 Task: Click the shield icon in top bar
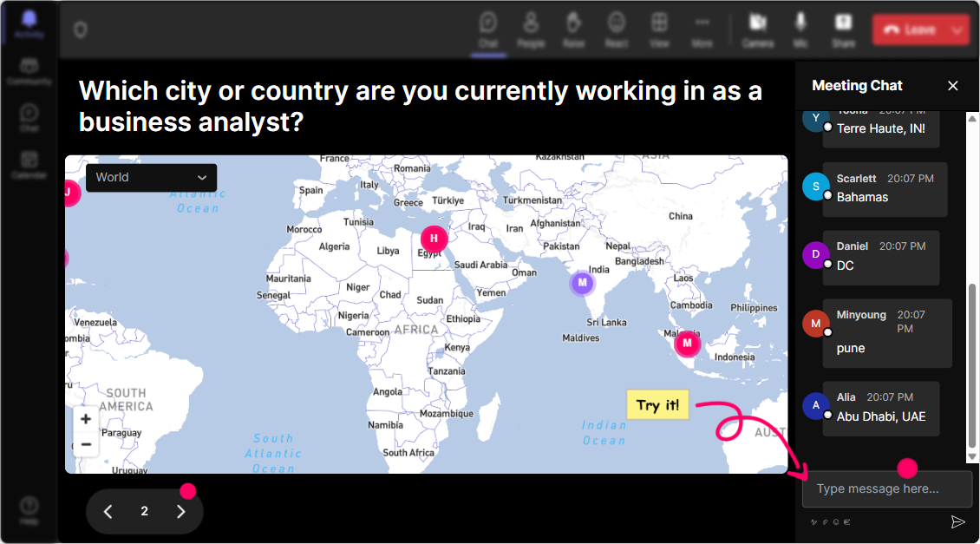coord(80,29)
